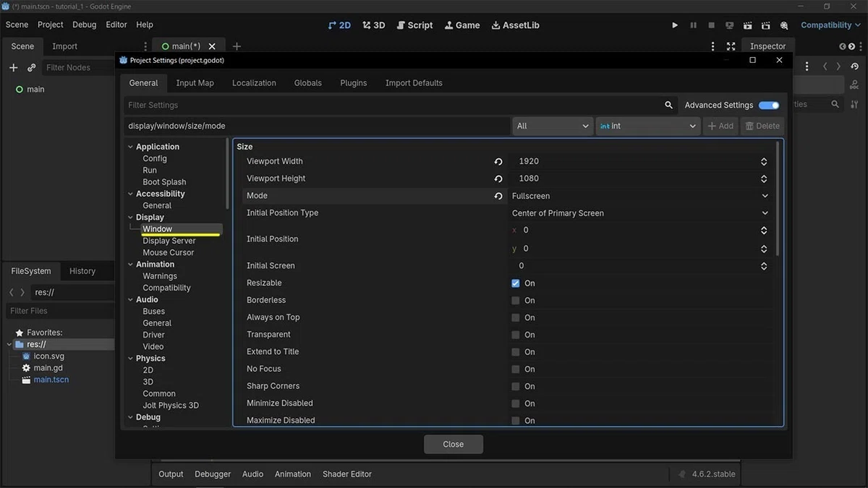Add a new scene tab
The image size is (868, 488).
[237, 46]
